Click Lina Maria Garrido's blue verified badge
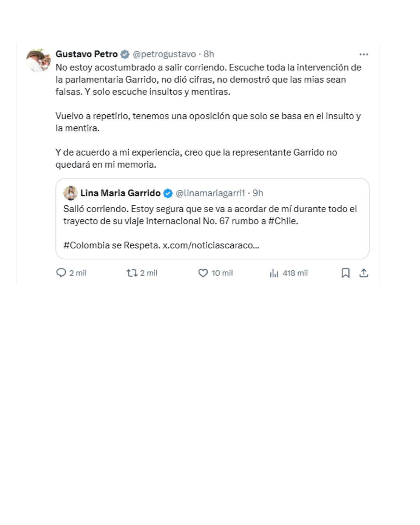The height and width of the screenshot is (525, 420). click(168, 193)
